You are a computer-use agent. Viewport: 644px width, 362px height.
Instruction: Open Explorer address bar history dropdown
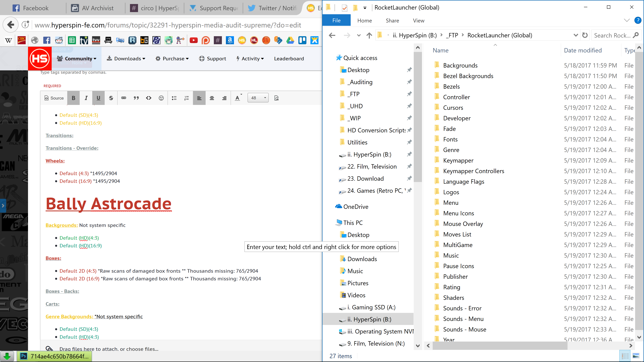tap(576, 35)
